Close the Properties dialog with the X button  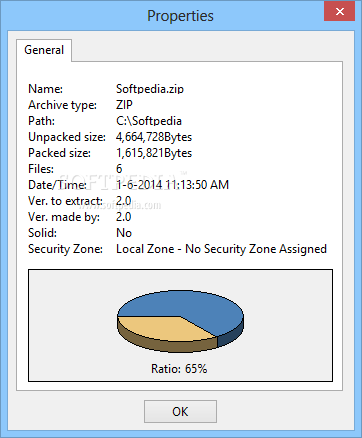point(339,12)
